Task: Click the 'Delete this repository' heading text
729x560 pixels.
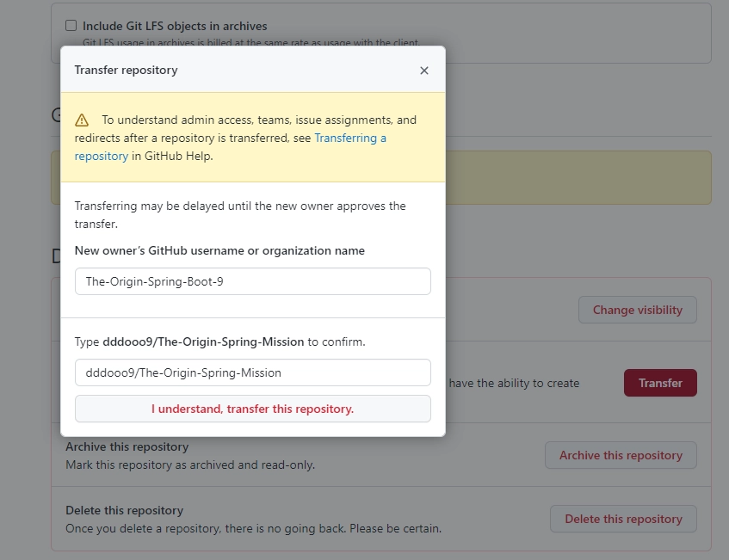Action: pos(124,510)
